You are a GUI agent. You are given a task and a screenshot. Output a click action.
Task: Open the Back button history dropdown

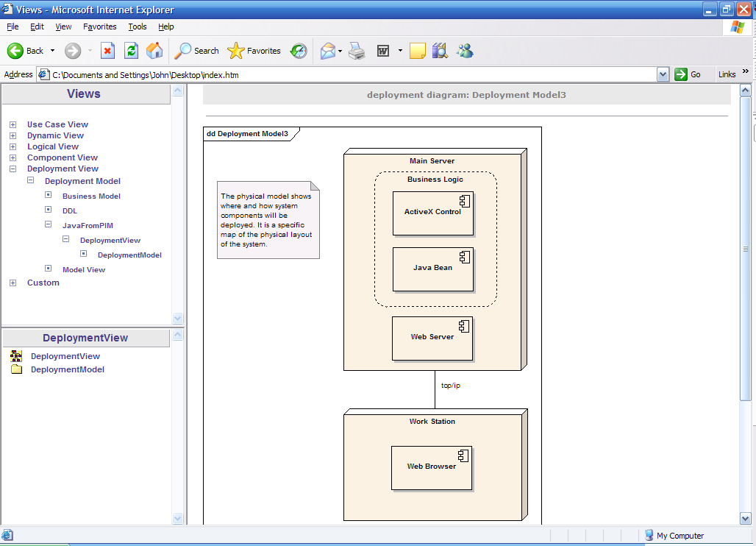52,51
